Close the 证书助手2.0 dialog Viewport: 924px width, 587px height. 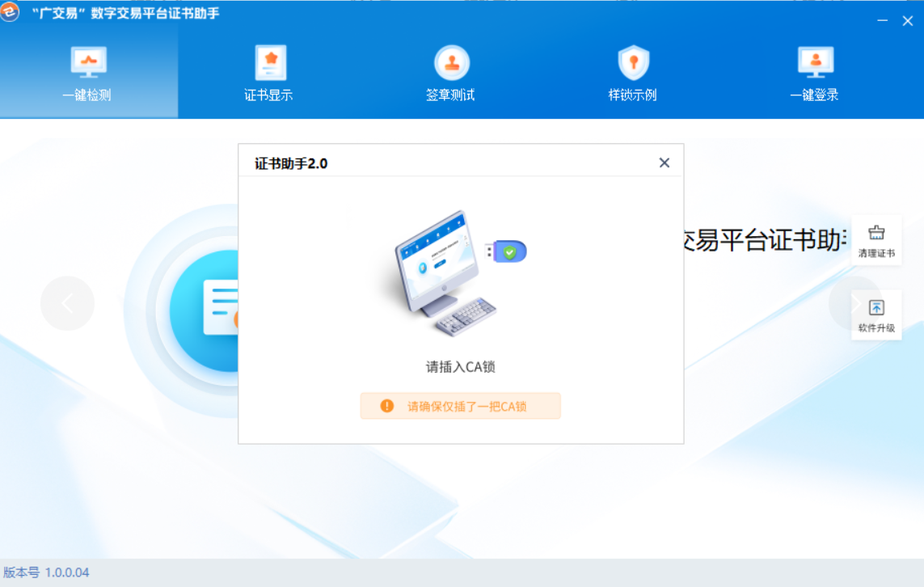[x=665, y=163]
